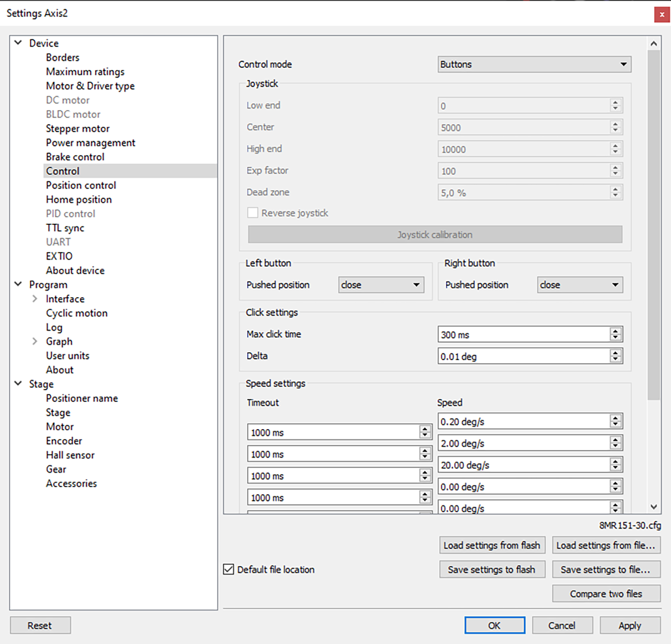The width and height of the screenshot is (671, 644).
Task: Open Right button Pushed position dropdown
Action: 580,285
